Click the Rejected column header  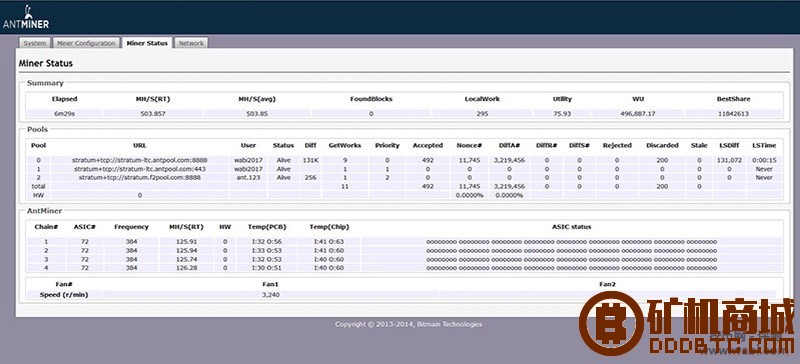(x=617, y=145)
